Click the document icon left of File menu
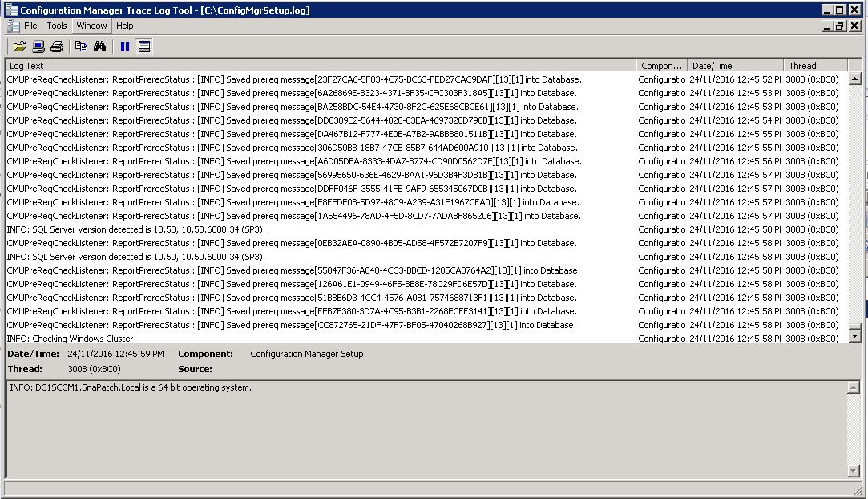This screenshot has width=868, height=499. 14,26
